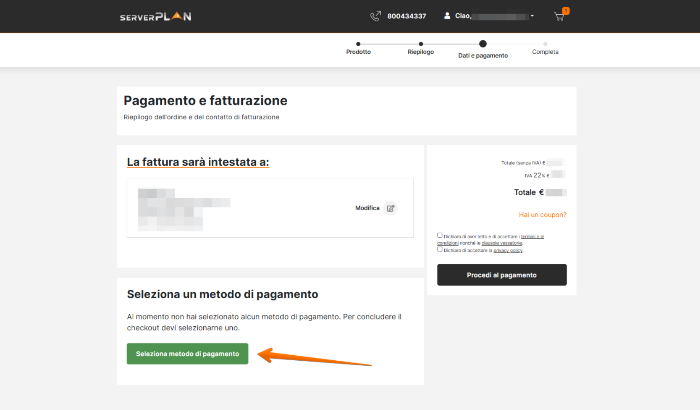Click the orange cart item count badge
Viewport: 700px width, 410px height.
[565, 11]
